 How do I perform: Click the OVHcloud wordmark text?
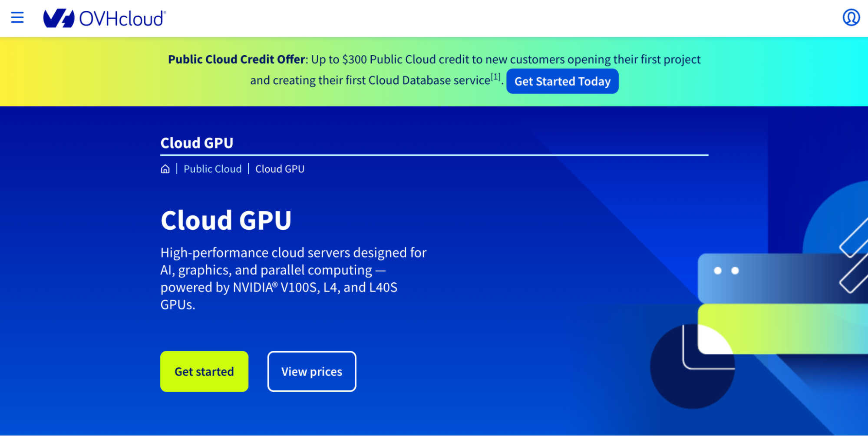[x=122, y=18]
